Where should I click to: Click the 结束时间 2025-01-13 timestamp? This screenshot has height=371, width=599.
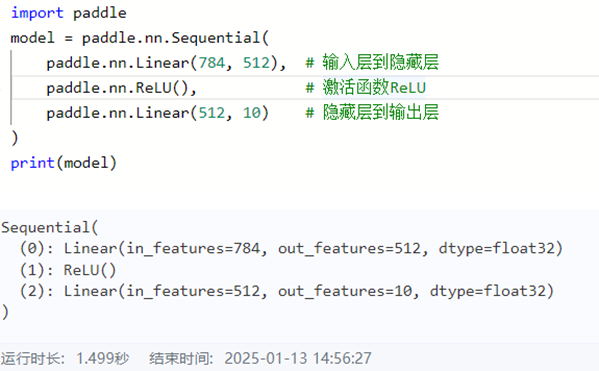point(260,358)
